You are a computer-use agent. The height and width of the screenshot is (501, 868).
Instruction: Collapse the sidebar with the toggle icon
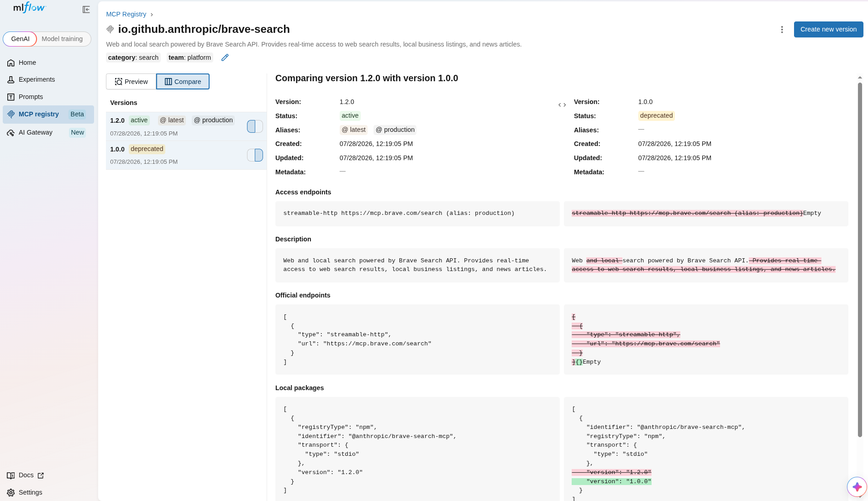[86, 10]
